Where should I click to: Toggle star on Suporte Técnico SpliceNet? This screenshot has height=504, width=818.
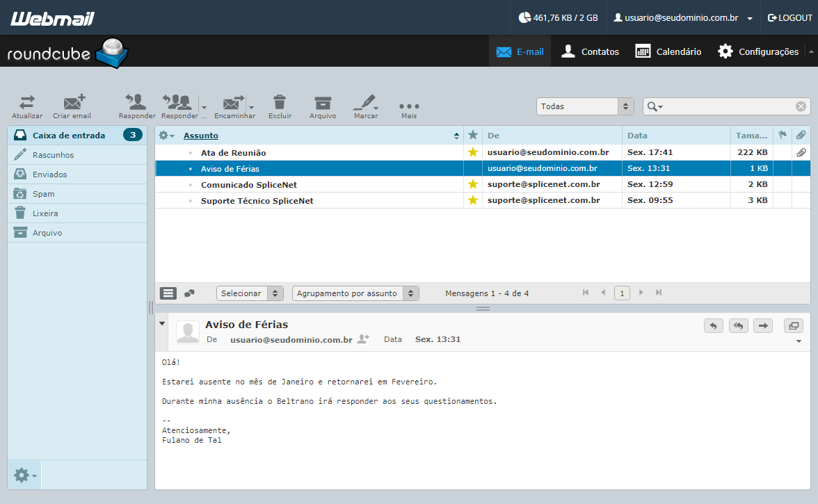pos(473,200)
